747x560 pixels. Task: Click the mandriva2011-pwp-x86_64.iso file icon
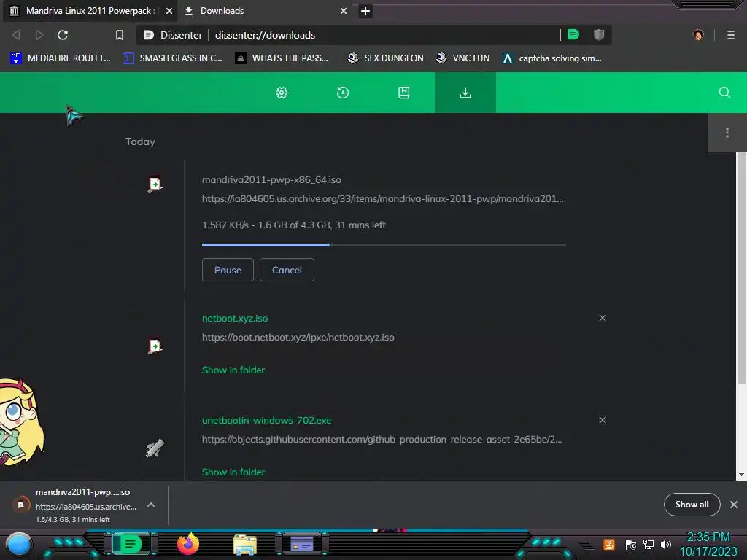[x=155, y=184]
